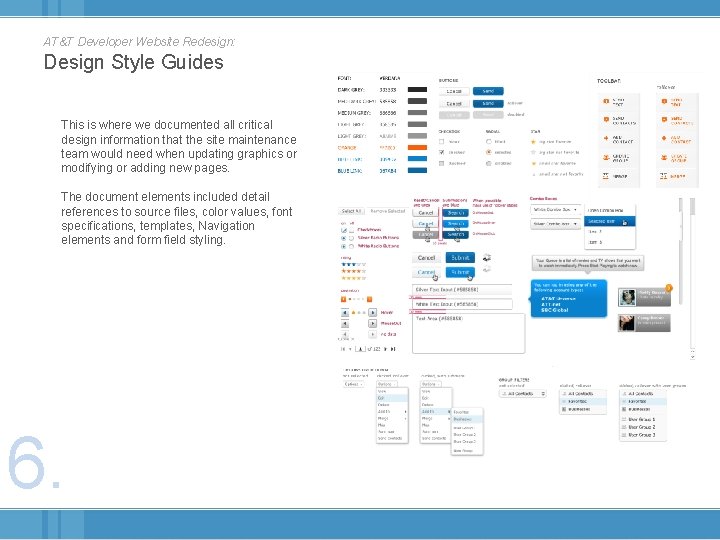This screenshot has height=540, width=720.
Task: Click the right arrow in the no data row
Action: (x=372, y=334)
